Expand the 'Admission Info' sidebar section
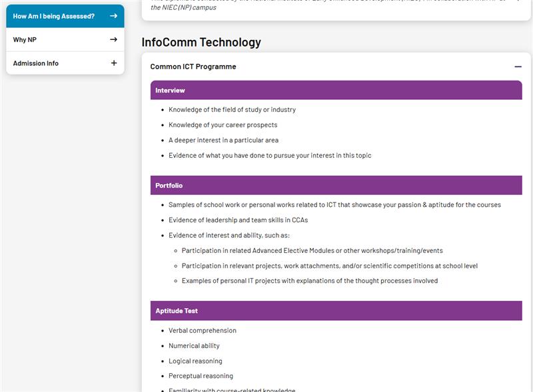Viewport: 533px width, 392px height. point(36,63)
